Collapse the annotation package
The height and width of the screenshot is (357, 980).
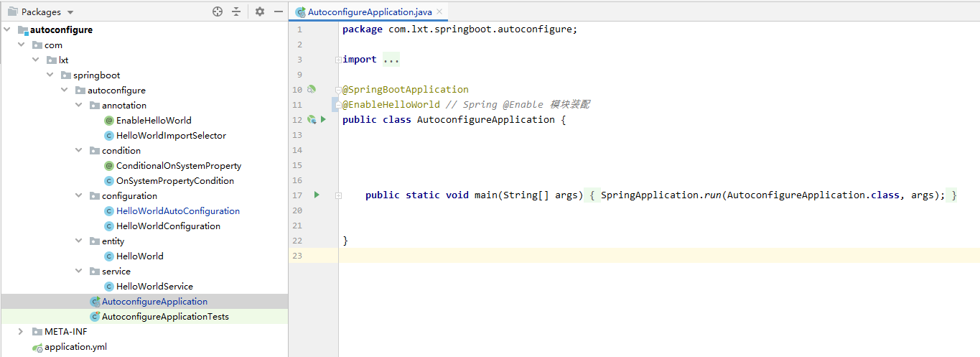coord(79,105)
